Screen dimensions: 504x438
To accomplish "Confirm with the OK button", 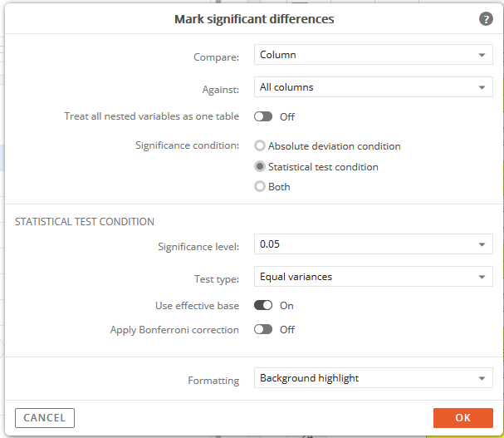I will [x=462, y=418].
